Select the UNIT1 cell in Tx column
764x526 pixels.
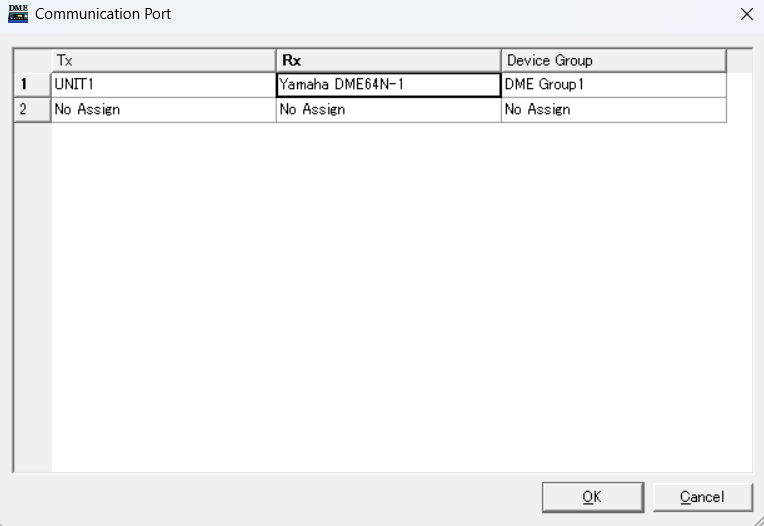click(x=163, y=85)
